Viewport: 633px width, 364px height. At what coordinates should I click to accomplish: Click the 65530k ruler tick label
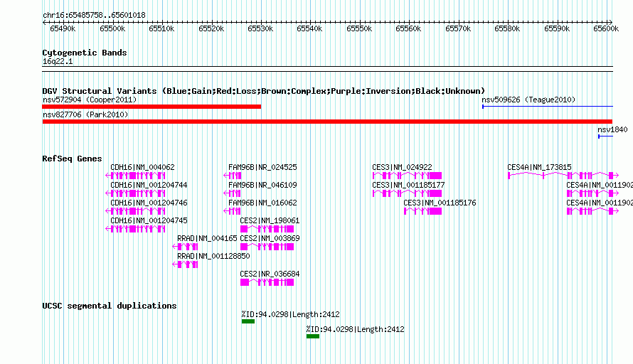point(260,28)
